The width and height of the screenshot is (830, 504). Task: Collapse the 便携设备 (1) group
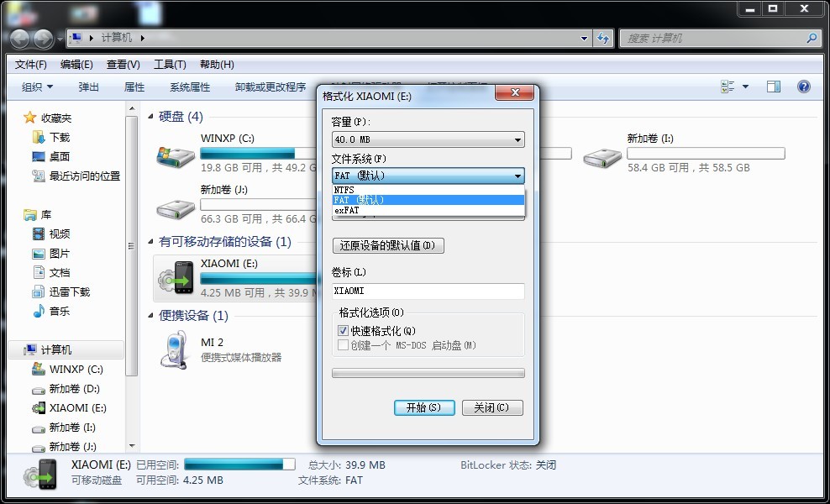(x=151, y=316)
